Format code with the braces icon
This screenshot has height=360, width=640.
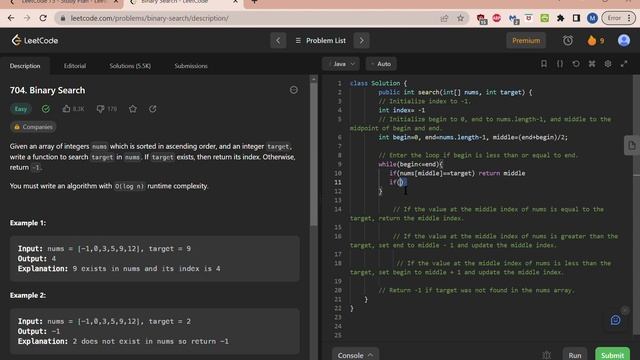560,64
